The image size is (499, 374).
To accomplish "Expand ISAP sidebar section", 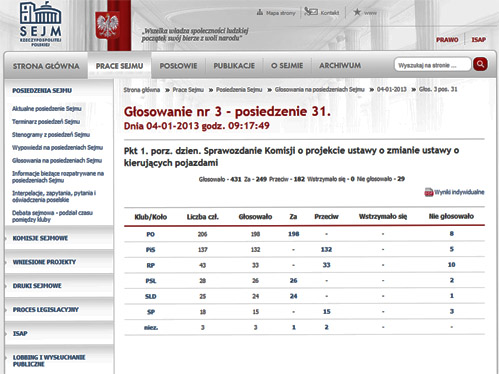I will [x=20, y=333].
